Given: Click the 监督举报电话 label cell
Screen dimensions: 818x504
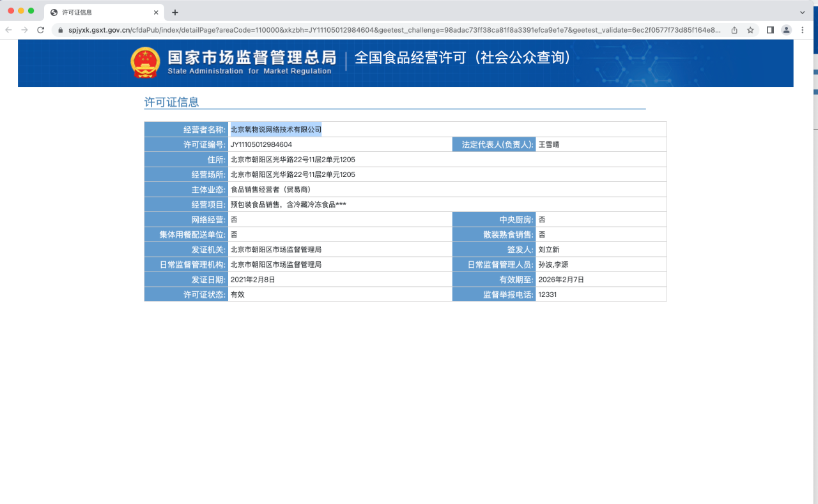Looking at the screenshot, I should point(494,294).
